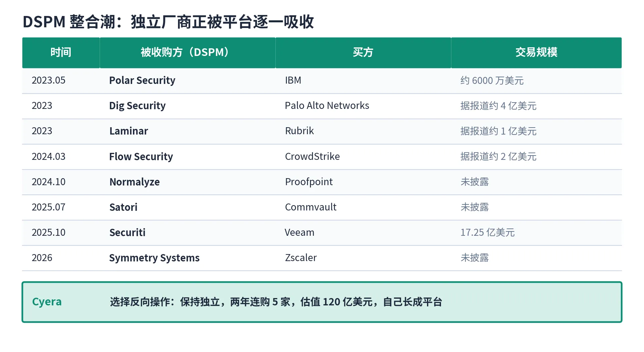Click '未披露' in the Satori row
This screenshot has width=644, height=352.
pos(475,207)
